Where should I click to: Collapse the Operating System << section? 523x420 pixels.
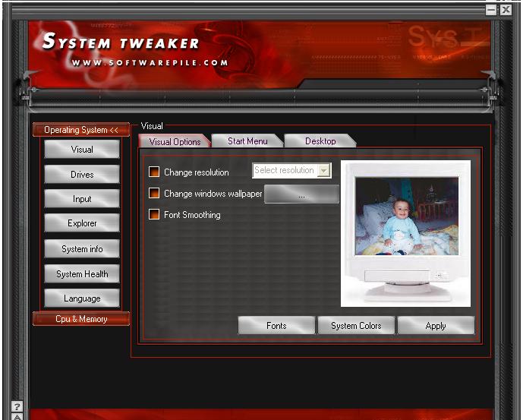click(81, 130)
